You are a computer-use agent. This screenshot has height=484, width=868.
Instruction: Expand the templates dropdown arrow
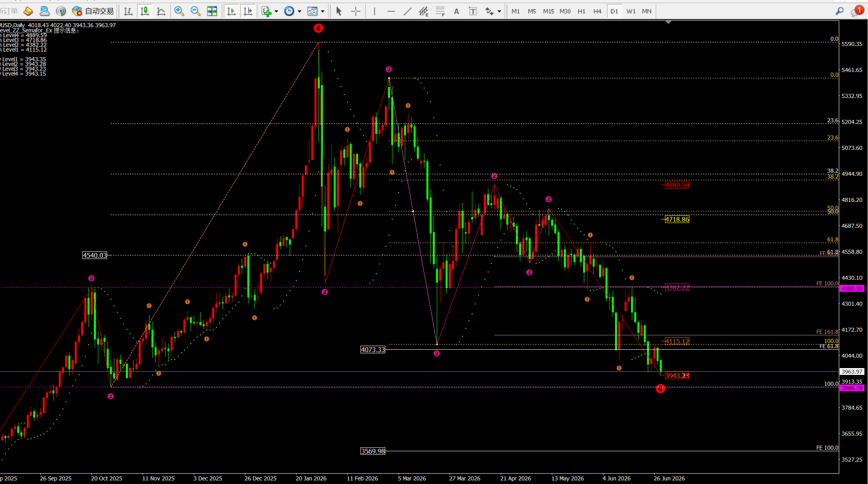[x=323, y=11]
